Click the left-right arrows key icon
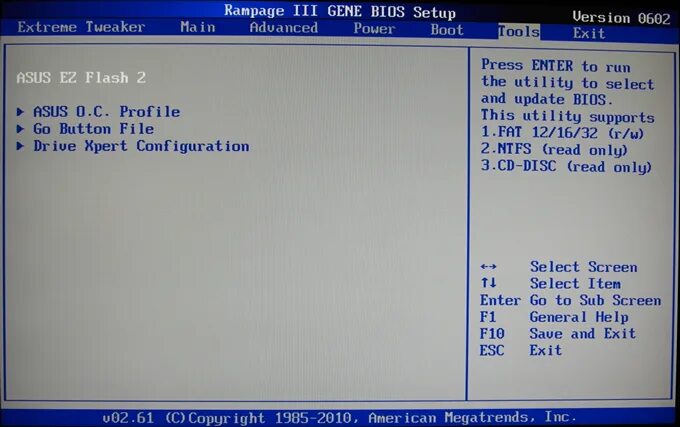680x427 pixels. 489,267
